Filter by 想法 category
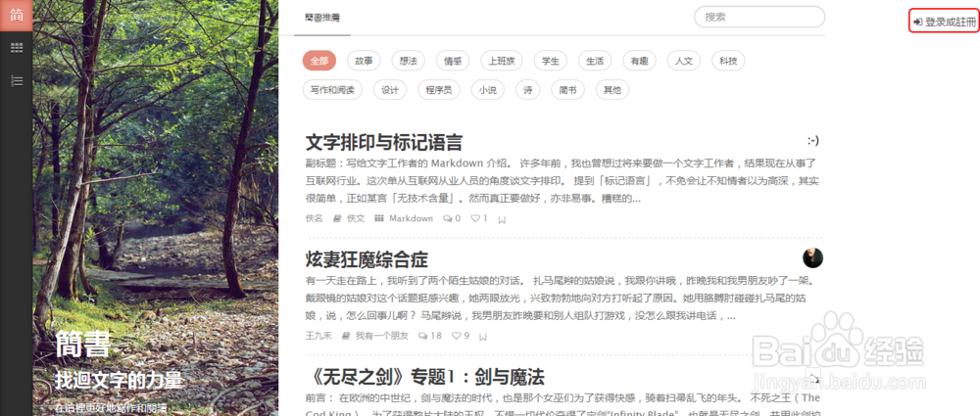 408,61
